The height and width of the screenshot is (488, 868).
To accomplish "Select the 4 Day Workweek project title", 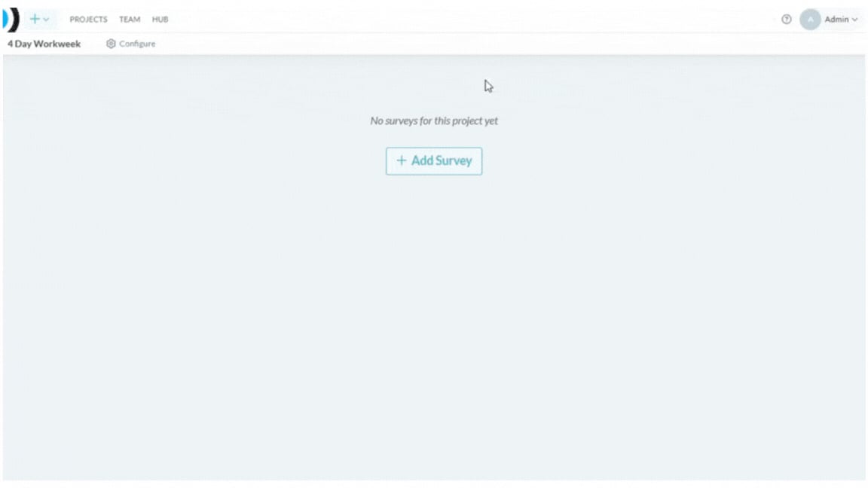I will pyautogui.click(x=44, y=44).
